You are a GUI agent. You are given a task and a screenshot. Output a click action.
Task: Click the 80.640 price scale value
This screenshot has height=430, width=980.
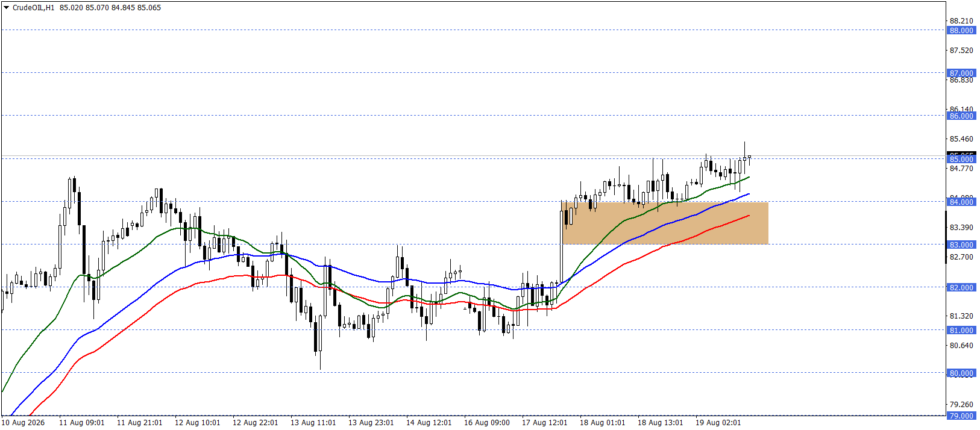pos(961,346)
